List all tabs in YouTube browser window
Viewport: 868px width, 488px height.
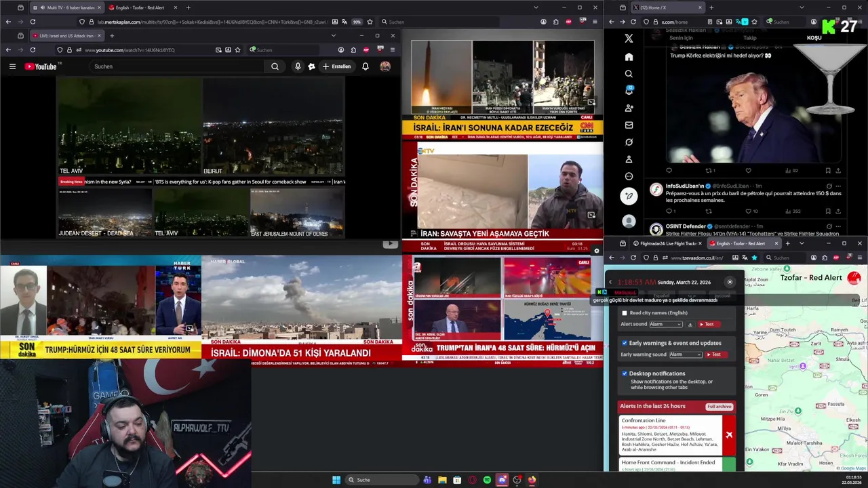pos(333,35)
